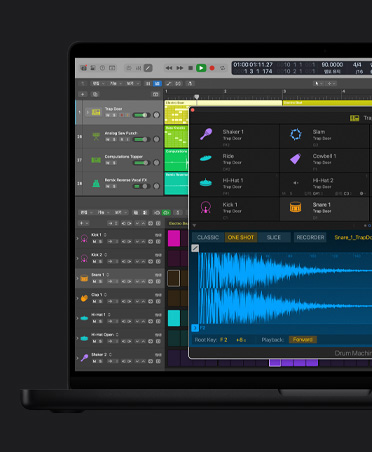Screen dimensions: 372x452
Task: Open the Functions menu in tracks area toolbar
Action: coord(115,83)
